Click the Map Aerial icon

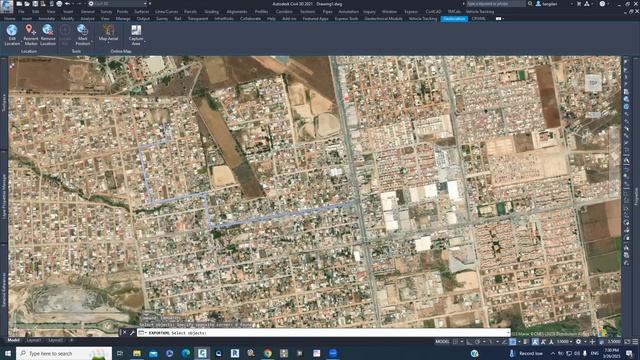pyautogui.click(x=108, y=29)
